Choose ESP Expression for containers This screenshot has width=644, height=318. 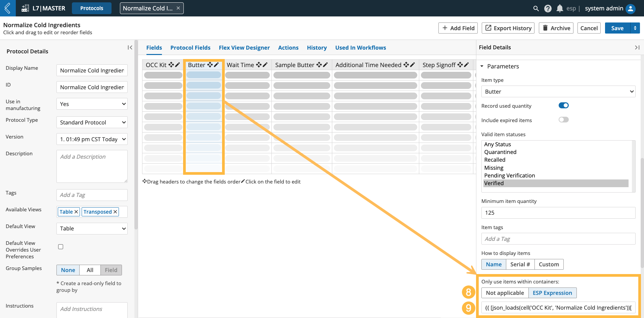[552, 293]
